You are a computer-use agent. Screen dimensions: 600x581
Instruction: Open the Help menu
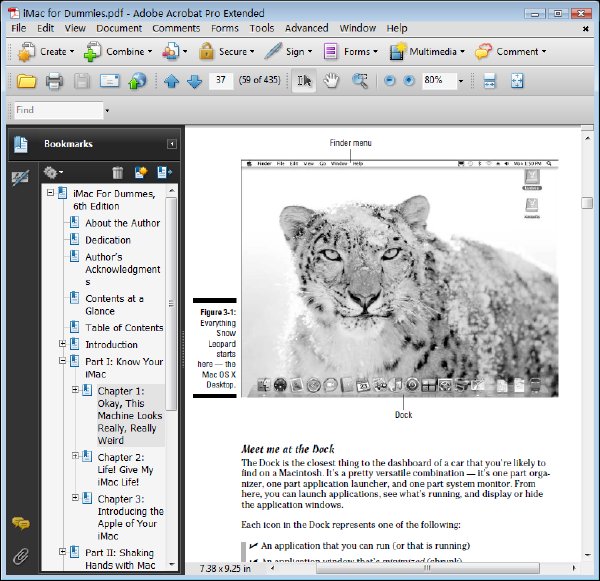[397, 28]
